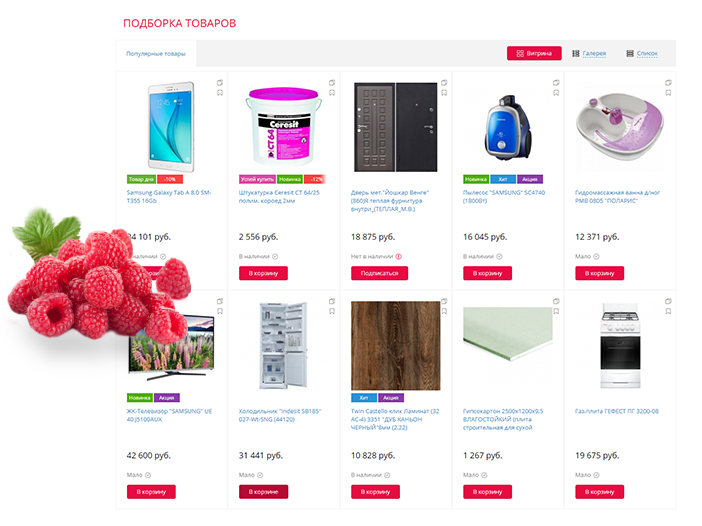The image size is (702, 526).
Task: Click compare icon on ГЕФЕСТ gas stove
Action: coord(668,301)
